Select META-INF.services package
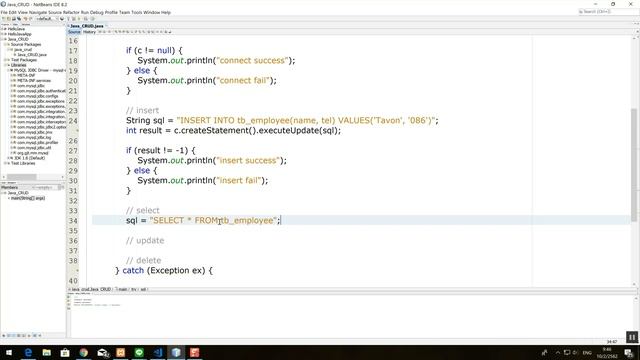640x360 pixels. [x=34, y=80]
